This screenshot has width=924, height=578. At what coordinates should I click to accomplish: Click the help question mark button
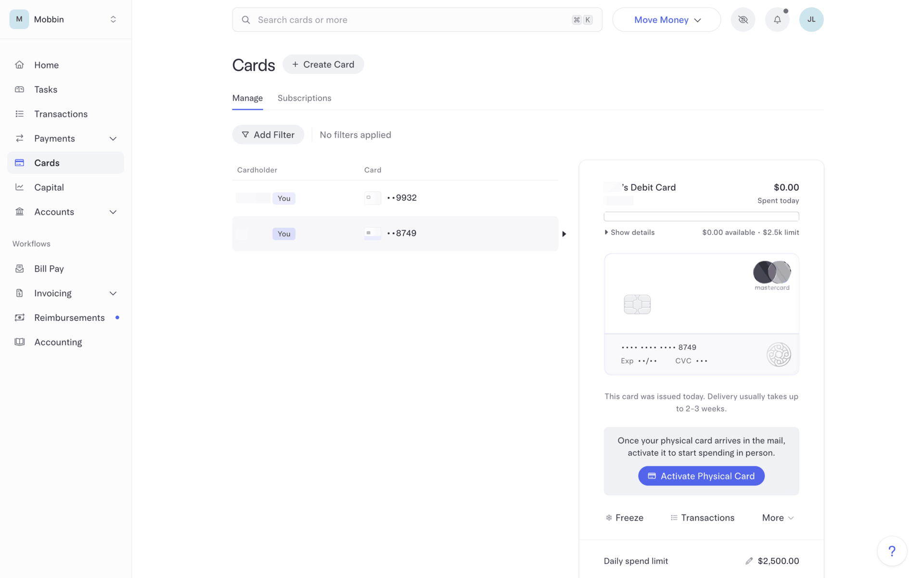pyautogui.click(x=892, y=551)
